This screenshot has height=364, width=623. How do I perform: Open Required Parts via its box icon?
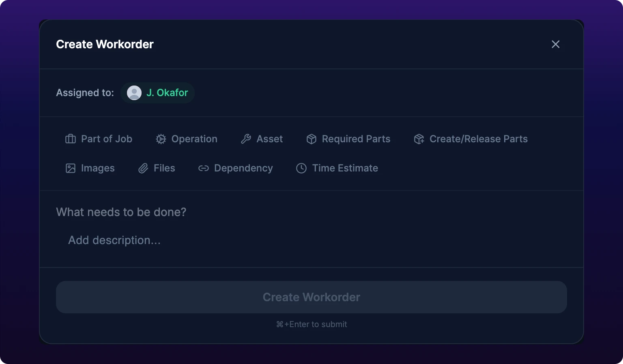pyautogui.click(x=311, y=139)
